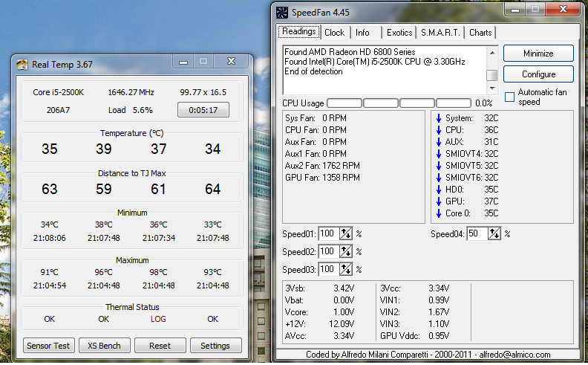Click the Sys Fan: 0 RPM reading
This screenshot has width=588, height=365.
pos(316,118)
